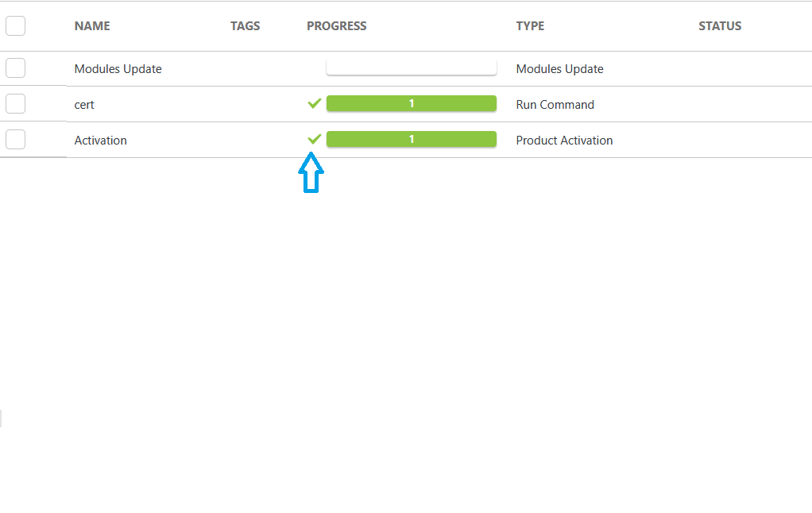Screen dimensions: 812x513
Task: Sort the table by the NAME column
Action: coord(92,26)
